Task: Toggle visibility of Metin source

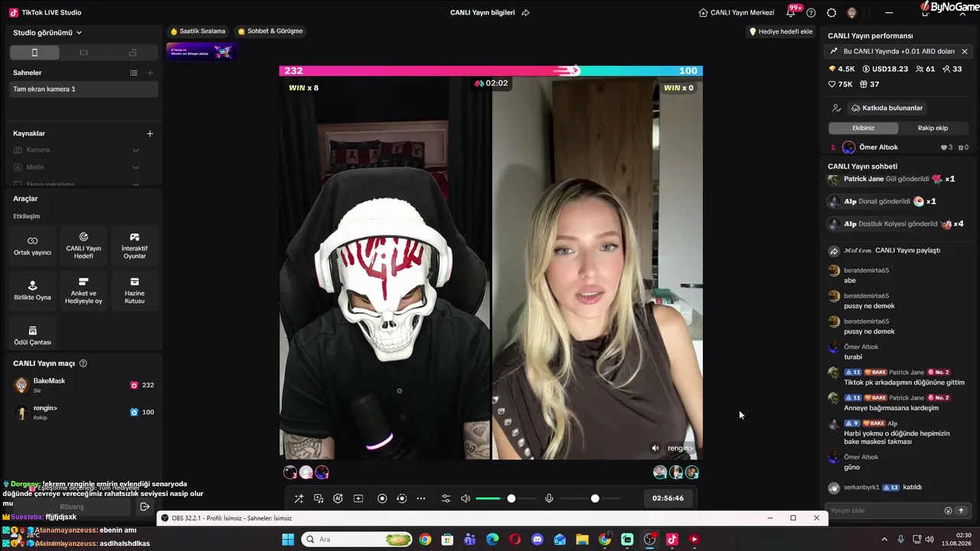Action: (x=136, y=168)
